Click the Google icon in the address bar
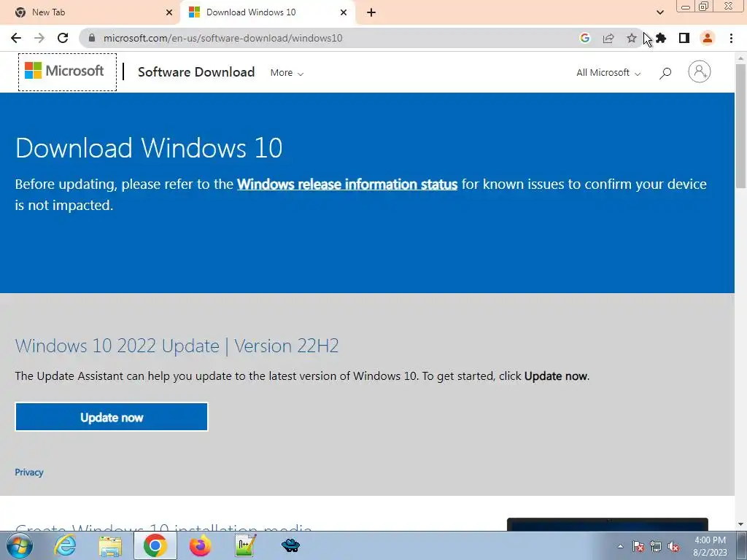747x560 pixels. click(585, 38)
